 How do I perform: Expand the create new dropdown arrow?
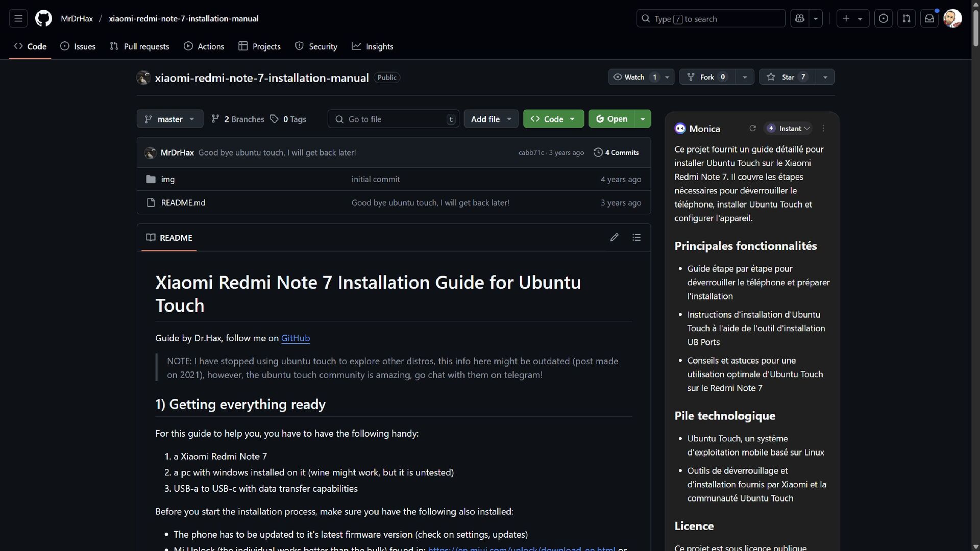[860, 19]
